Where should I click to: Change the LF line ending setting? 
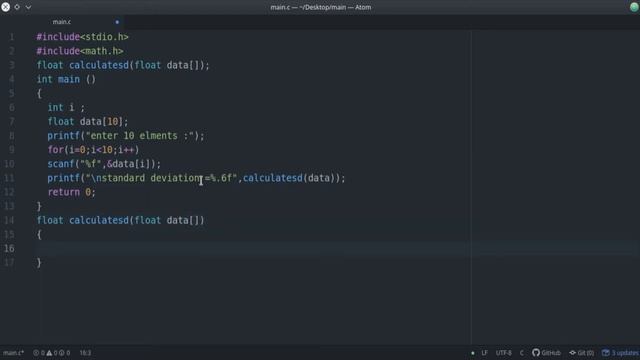point(484,353)
